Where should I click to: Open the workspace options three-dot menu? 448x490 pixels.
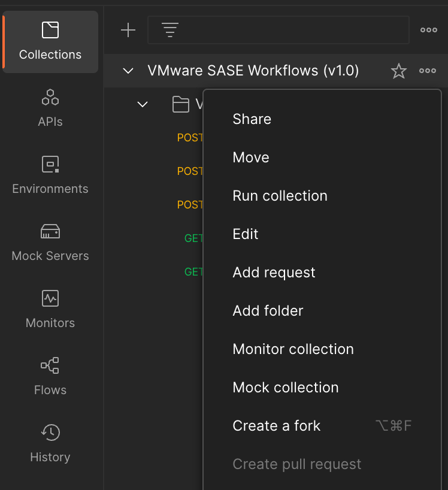(x=428, y=30)
